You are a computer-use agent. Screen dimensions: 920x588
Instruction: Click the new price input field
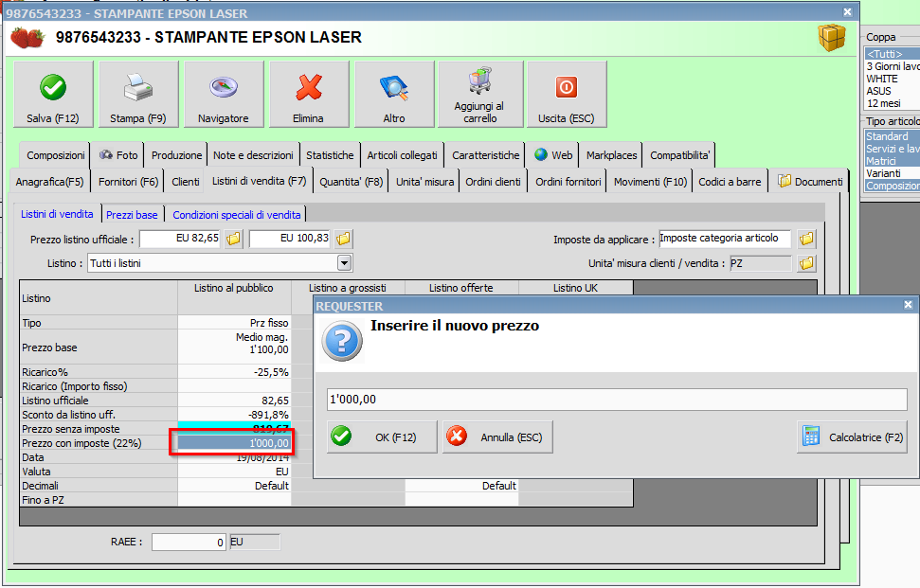[617, 400]
